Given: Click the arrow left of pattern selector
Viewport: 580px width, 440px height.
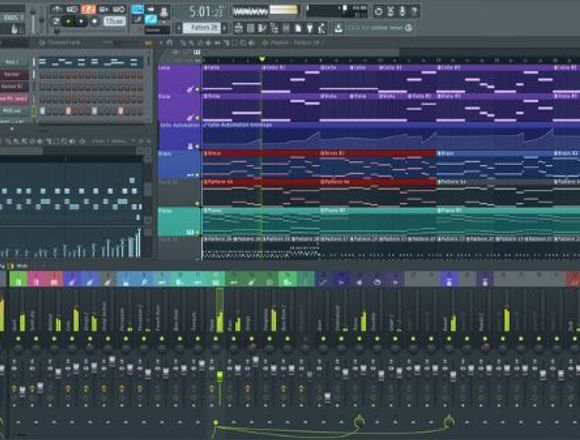Looking at the screenshot, I should pos(179,28).
